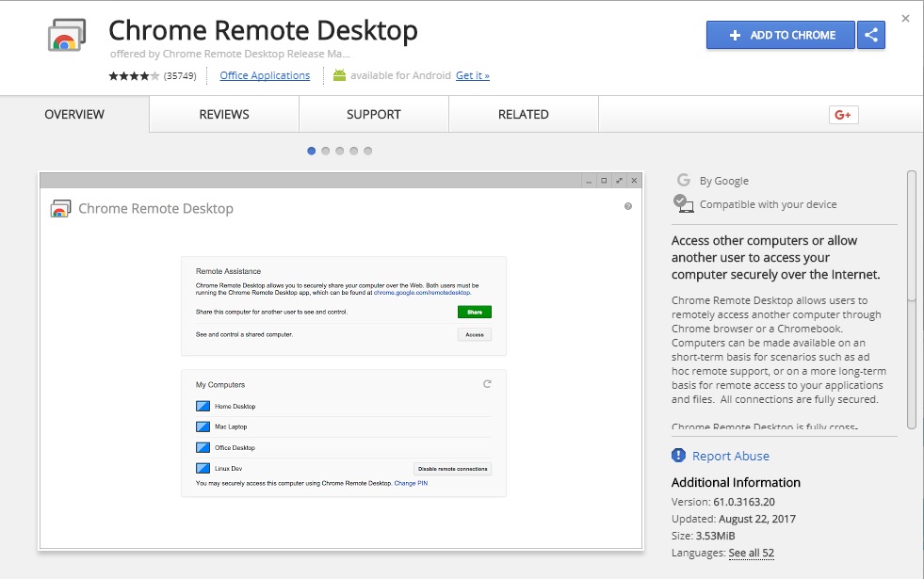
Task: Click the Google G logo next to By Google
Action: point(684,180)
